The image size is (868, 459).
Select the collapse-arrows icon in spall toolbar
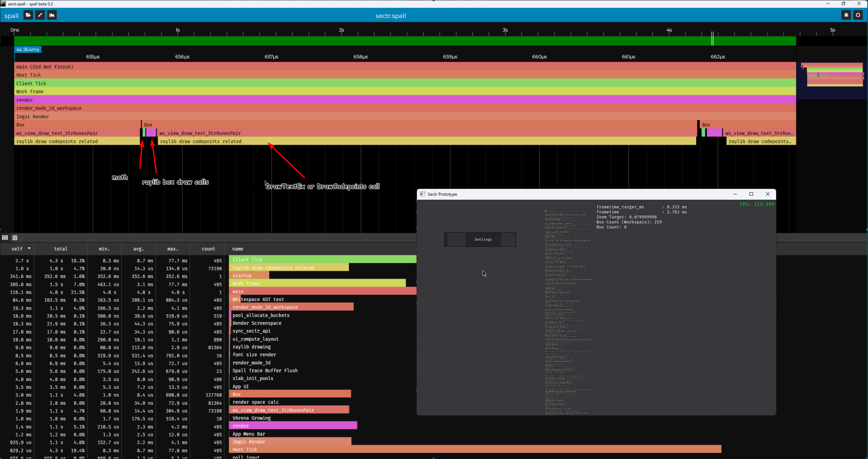(40, 15)
